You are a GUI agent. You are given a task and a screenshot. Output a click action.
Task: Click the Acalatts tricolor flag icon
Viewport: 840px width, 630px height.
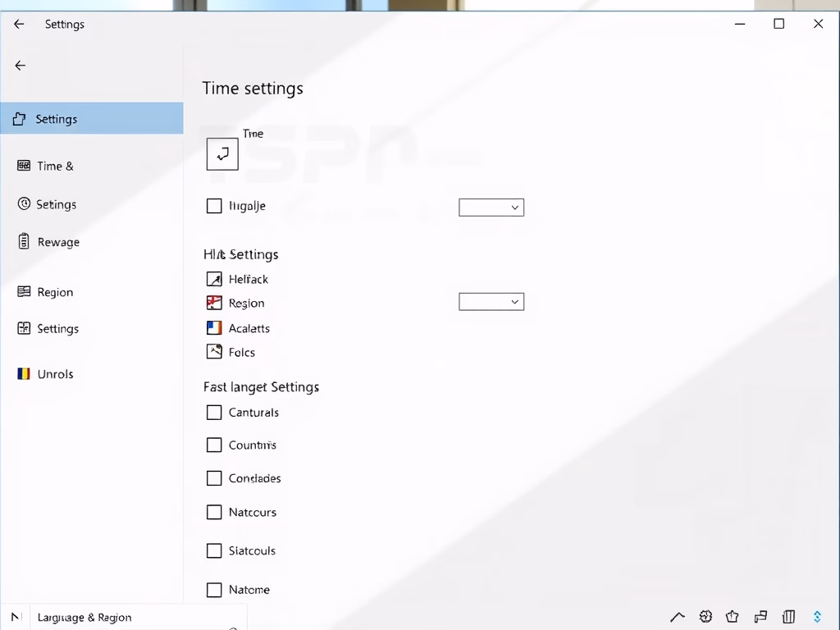click(x=214, y=328)
